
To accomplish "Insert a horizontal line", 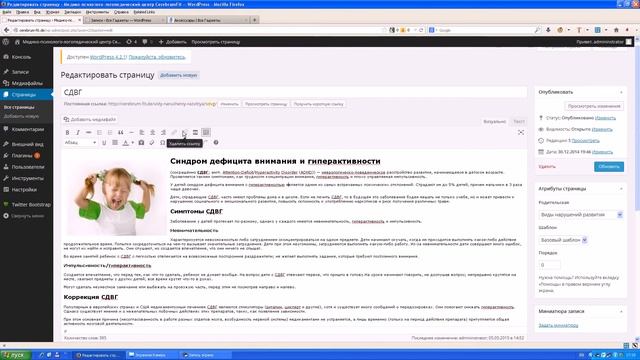I will (x=131, y=132).
